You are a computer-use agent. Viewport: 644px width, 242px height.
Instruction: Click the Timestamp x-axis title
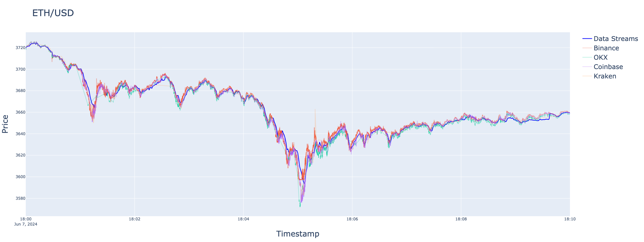point(298,234)
